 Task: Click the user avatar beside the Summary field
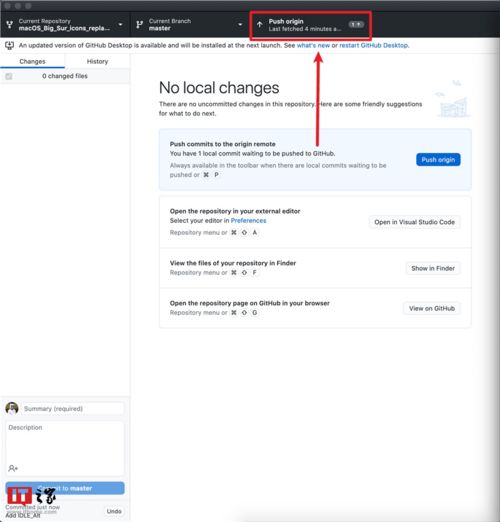pyautogui.click(x=12, y=408)
